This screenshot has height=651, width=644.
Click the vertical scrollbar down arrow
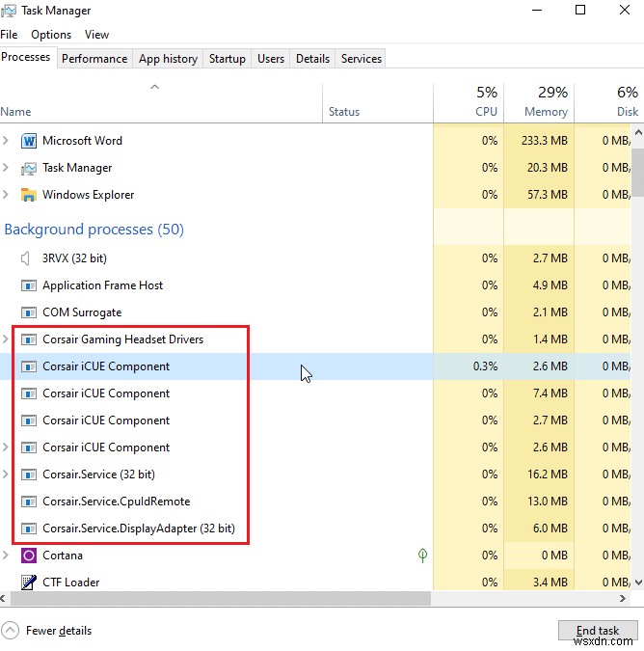(638, 583)
